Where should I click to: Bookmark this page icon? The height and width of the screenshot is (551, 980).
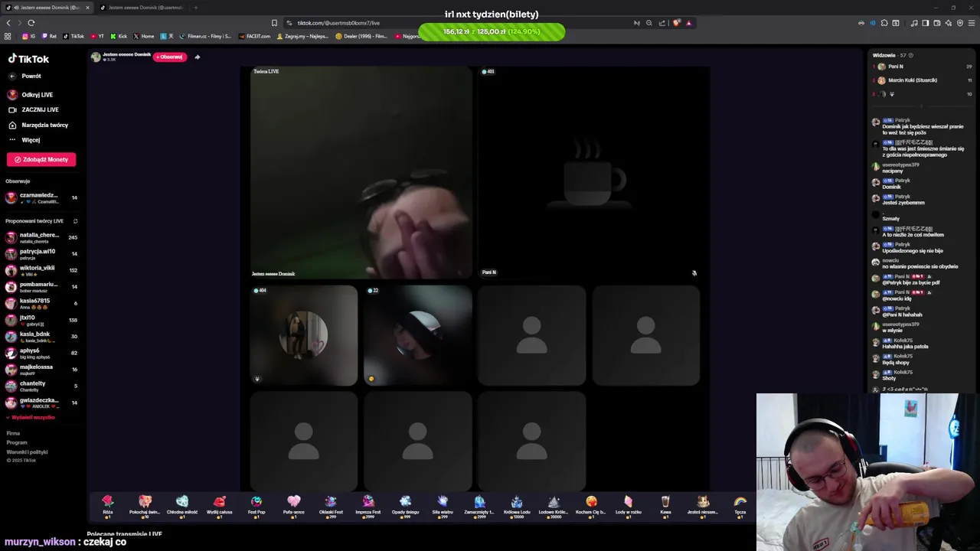point(274,23)
